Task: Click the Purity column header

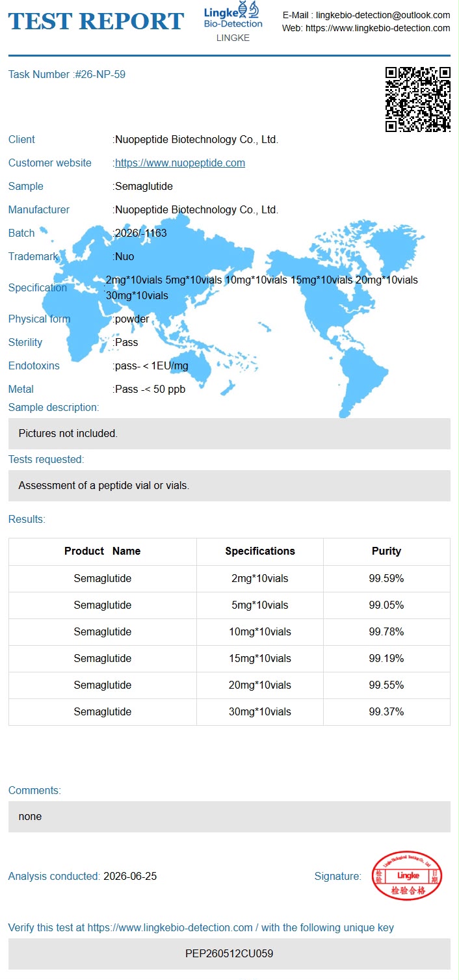Action: pyautogui.click(x=386, y=551)
